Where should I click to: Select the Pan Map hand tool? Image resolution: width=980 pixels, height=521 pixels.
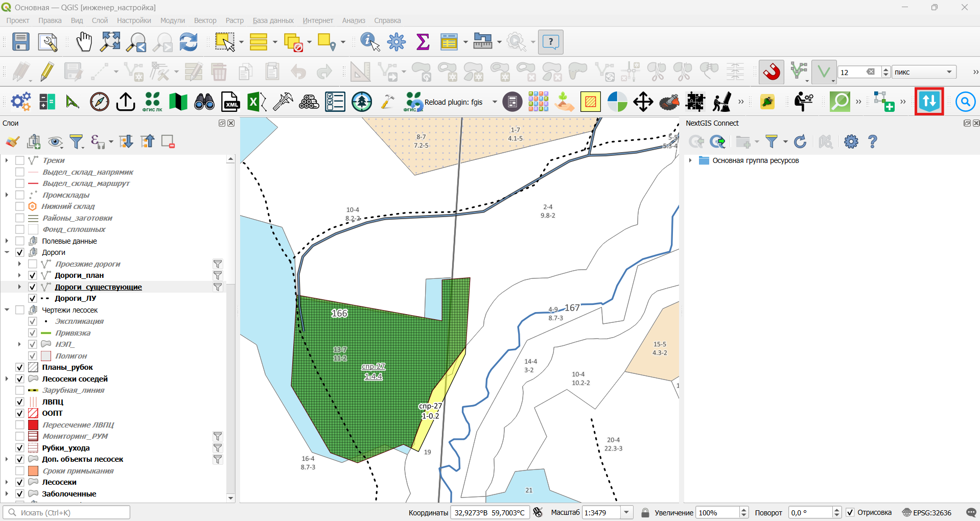[84, 42]
